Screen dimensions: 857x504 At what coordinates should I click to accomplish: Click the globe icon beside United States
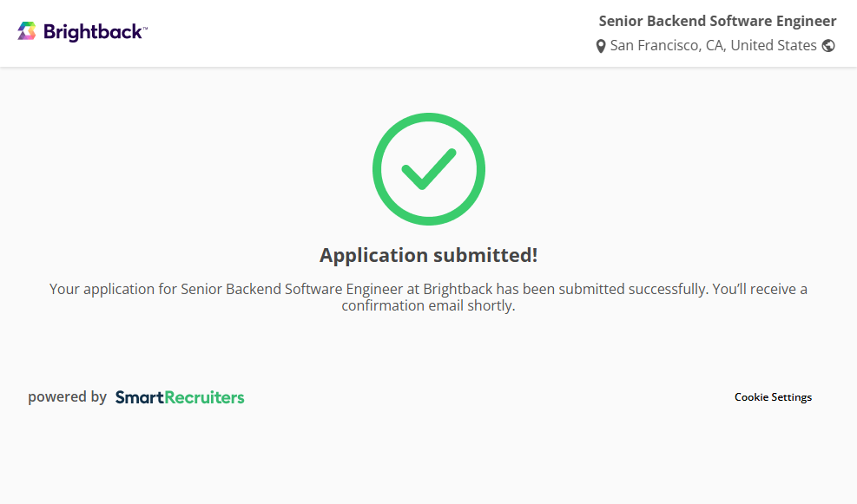(x=828, y=46)
